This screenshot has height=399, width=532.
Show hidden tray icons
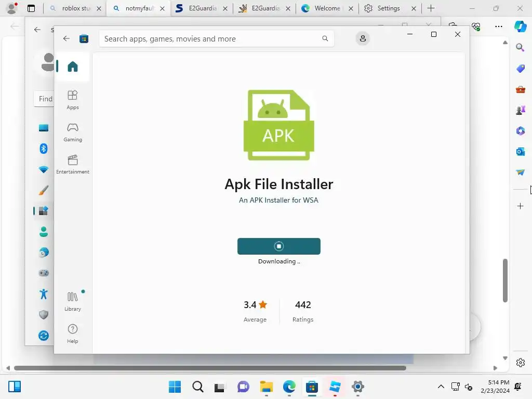point(441,387)
